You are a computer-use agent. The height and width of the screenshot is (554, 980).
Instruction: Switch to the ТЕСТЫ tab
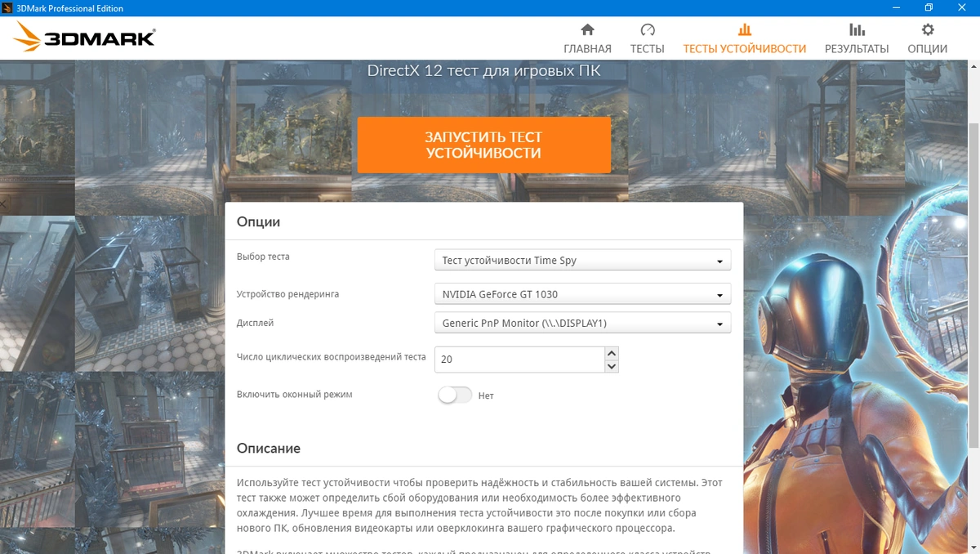click(648, 49)
